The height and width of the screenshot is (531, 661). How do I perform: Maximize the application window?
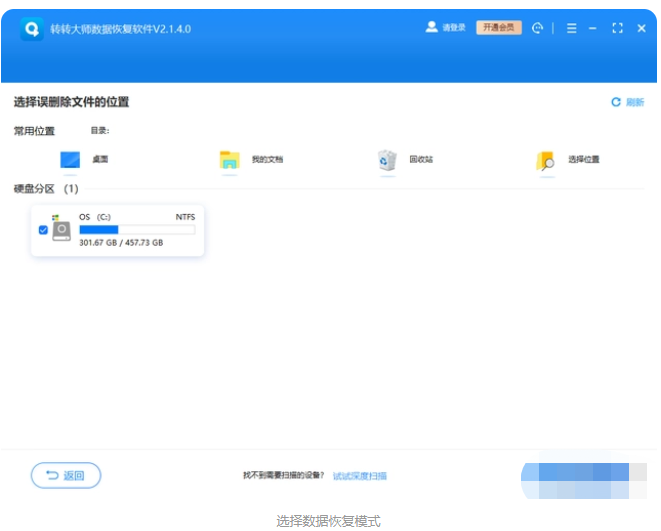pos(617,28)
